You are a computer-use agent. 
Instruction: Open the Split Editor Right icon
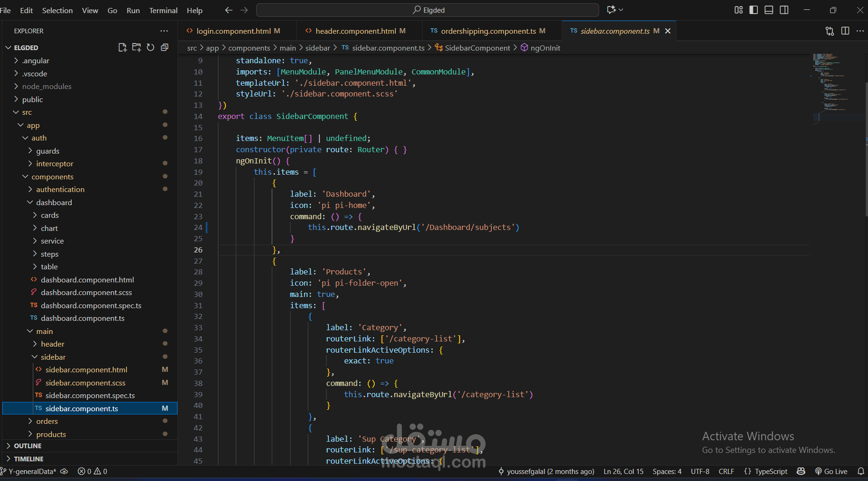845,31
